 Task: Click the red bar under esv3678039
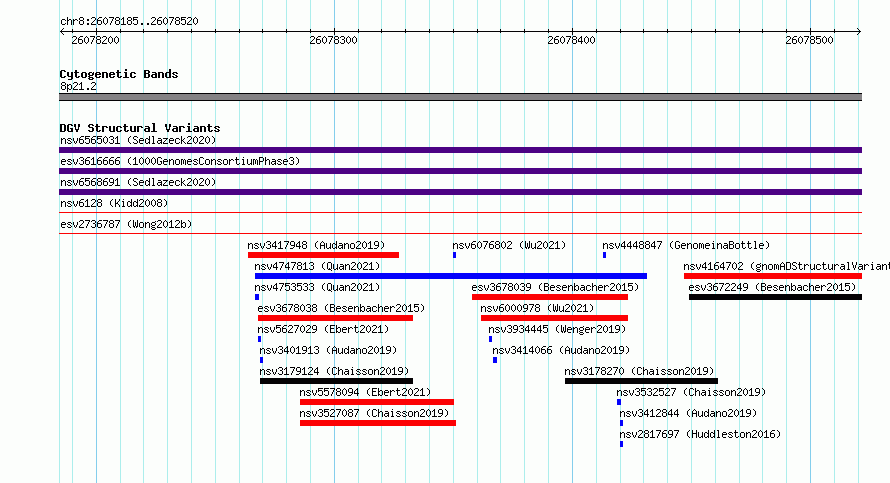pyautogui.click(x=550, y=297)
